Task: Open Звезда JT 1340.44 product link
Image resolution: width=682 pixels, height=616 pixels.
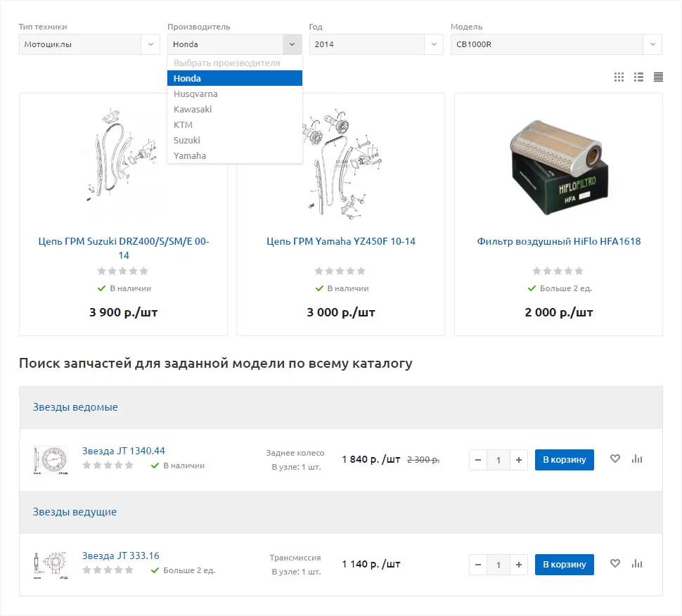Action: coord(124,451)
